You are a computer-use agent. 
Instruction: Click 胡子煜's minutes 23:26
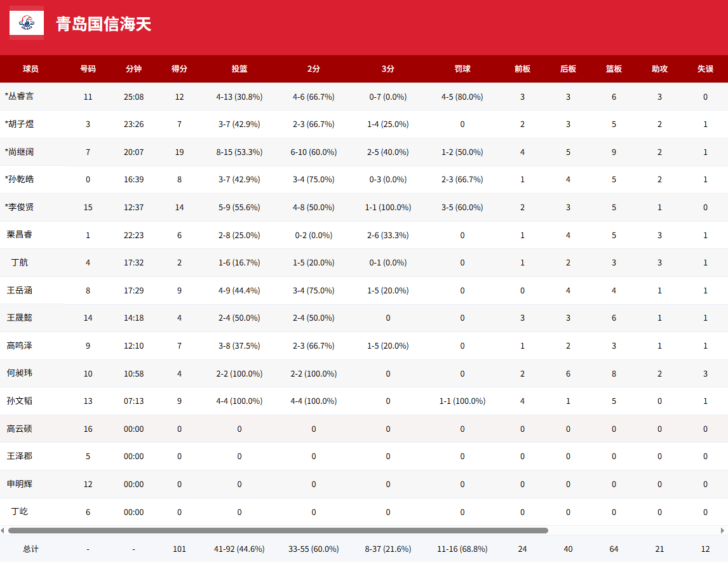133,124
